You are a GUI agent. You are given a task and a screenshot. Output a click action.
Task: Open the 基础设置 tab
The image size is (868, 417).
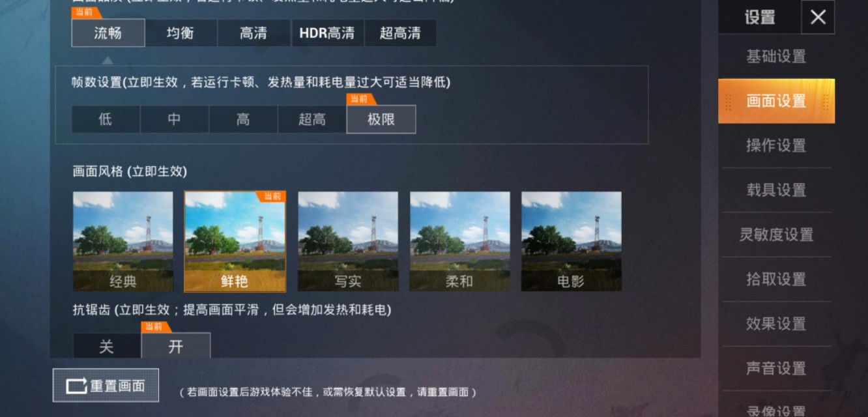(776, 56)
